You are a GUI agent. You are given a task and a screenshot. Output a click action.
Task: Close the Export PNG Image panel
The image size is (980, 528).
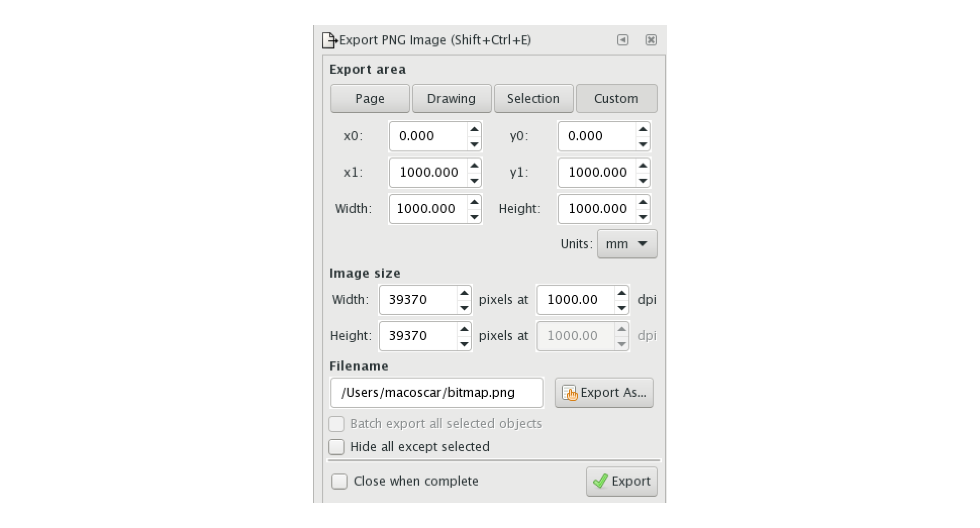coord(651,40)
